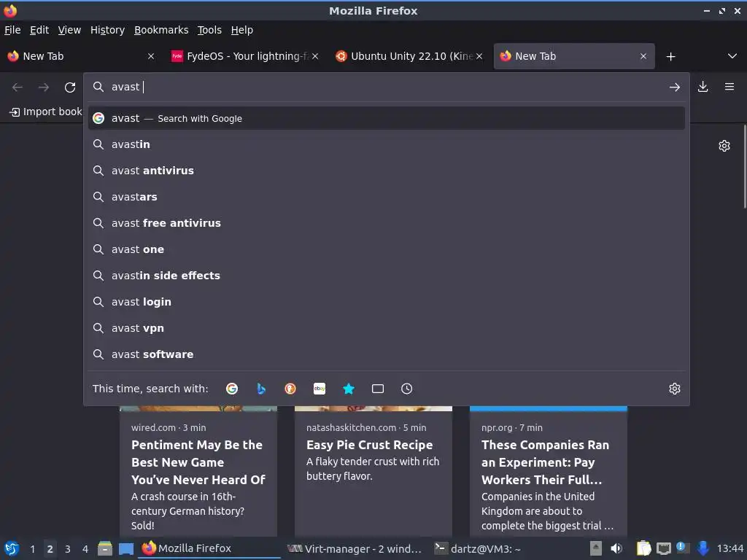Open the History menu
Image resolution: width=747 pixels, height=560 pixels.
click(108, 30)
